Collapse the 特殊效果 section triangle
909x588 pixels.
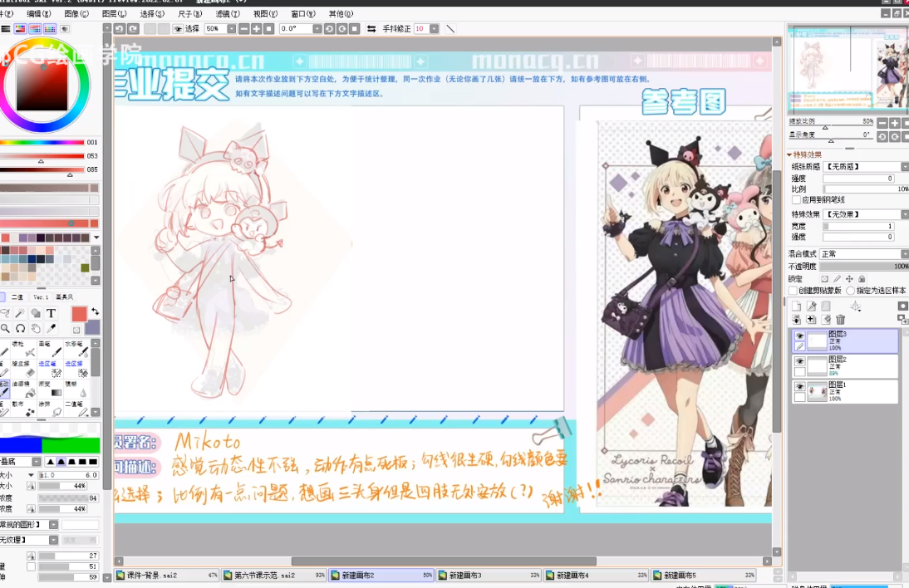point(789,154)
